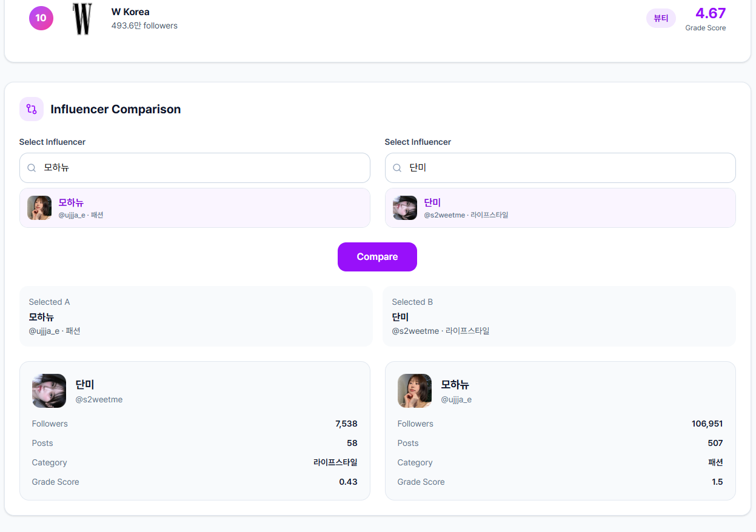Click the W Korea logo
This screenshot has width=756, height=532.
pos(82,18)
